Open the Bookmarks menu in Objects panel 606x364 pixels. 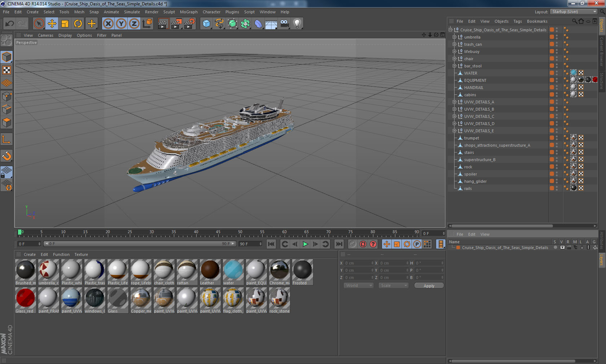[537, 21]
